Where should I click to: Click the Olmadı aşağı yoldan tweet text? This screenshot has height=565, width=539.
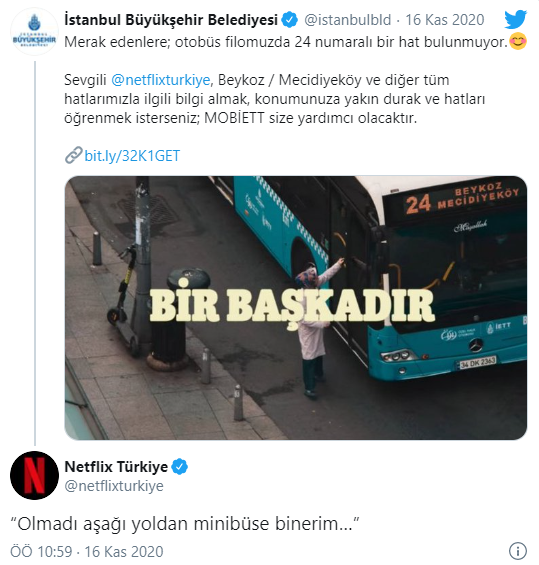[x=185, y=524]
